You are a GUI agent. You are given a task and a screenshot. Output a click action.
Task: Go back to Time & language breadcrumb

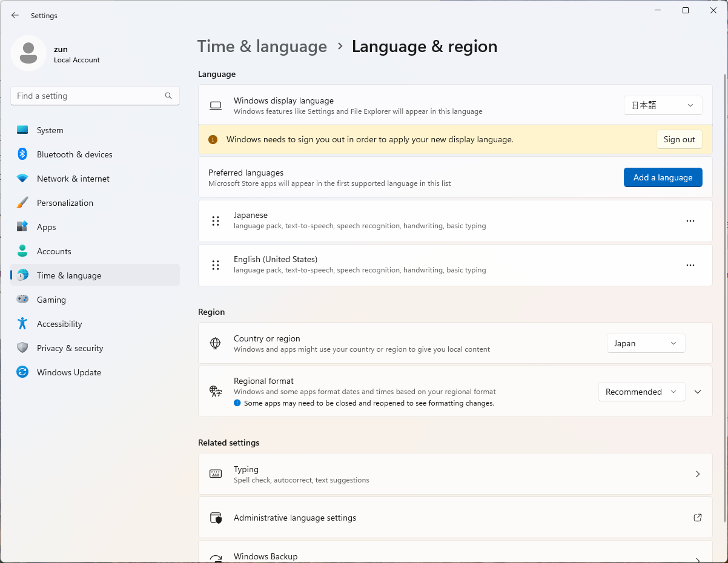coord(262,47)
